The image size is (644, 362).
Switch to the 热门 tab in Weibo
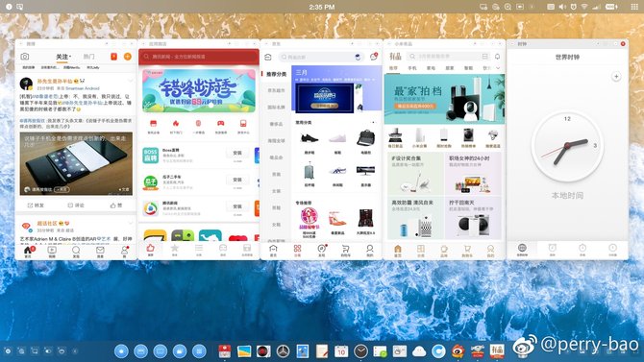88,57
